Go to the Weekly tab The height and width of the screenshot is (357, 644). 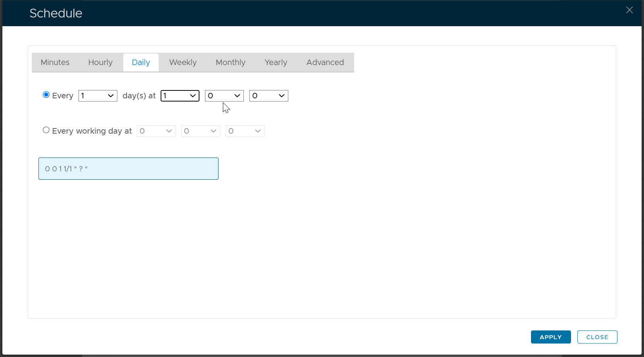183,63
